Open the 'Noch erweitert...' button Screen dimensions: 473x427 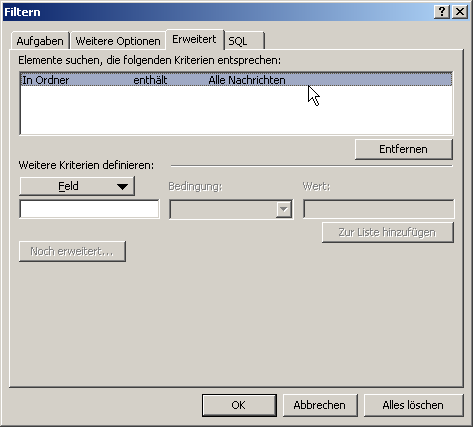pos(72,251)
